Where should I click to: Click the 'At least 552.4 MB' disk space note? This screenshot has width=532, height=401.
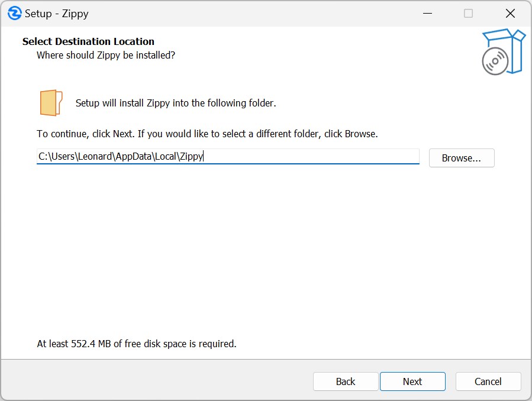tap(136, 344)
